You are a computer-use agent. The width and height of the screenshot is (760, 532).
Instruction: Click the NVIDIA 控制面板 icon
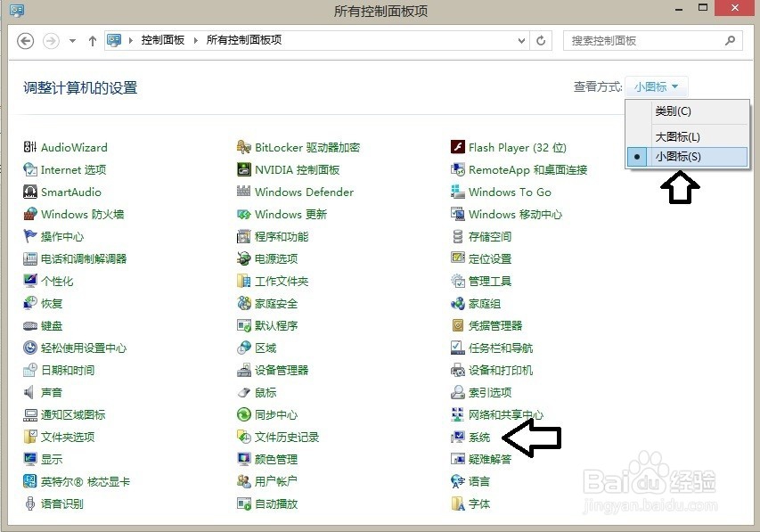point(244,169)
